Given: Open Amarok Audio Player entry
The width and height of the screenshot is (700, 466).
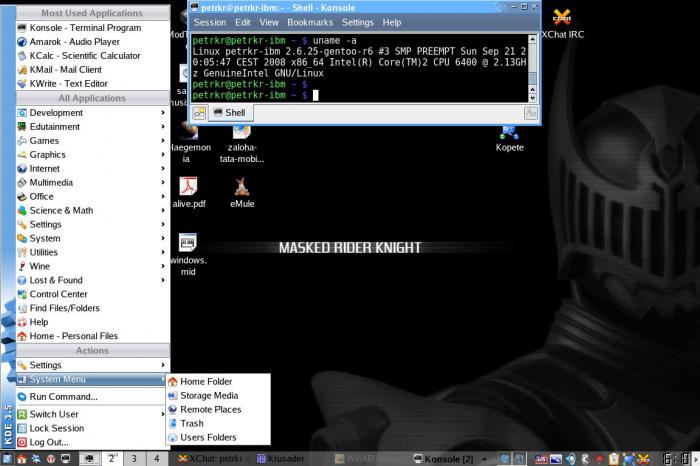Looking at the screenshot, I should tap(92, 42).
